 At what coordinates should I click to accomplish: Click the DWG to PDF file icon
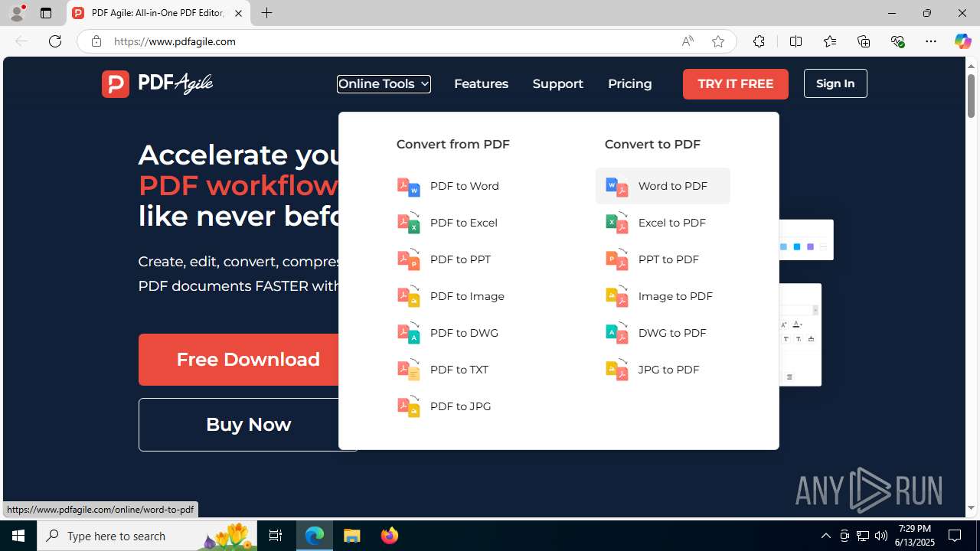click(x=617, y=333)
